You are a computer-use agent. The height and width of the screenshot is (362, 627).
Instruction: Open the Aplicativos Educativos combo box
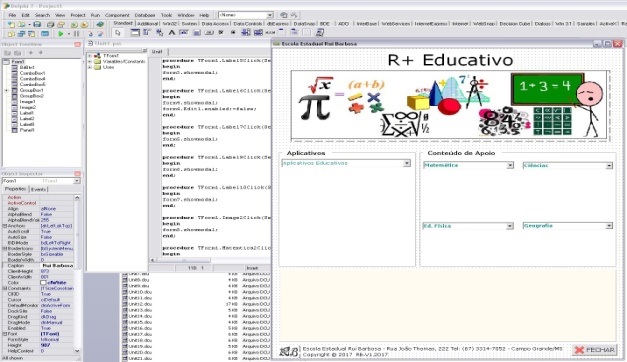coord(407,163)
